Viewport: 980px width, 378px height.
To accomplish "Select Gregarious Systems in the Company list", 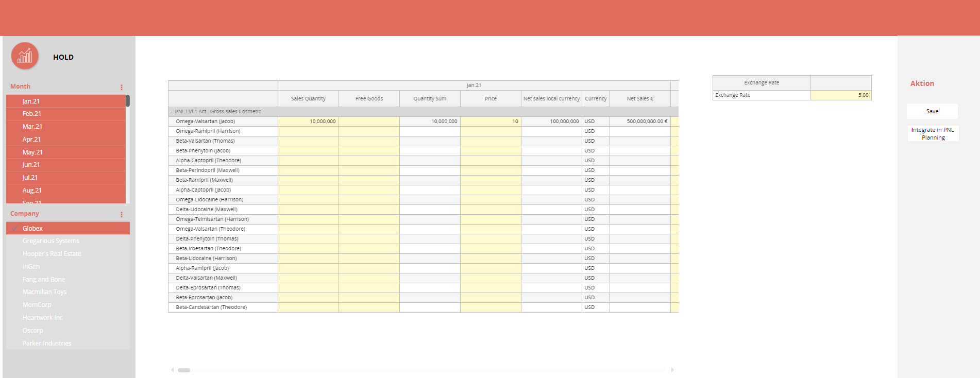I will point(51,241).
